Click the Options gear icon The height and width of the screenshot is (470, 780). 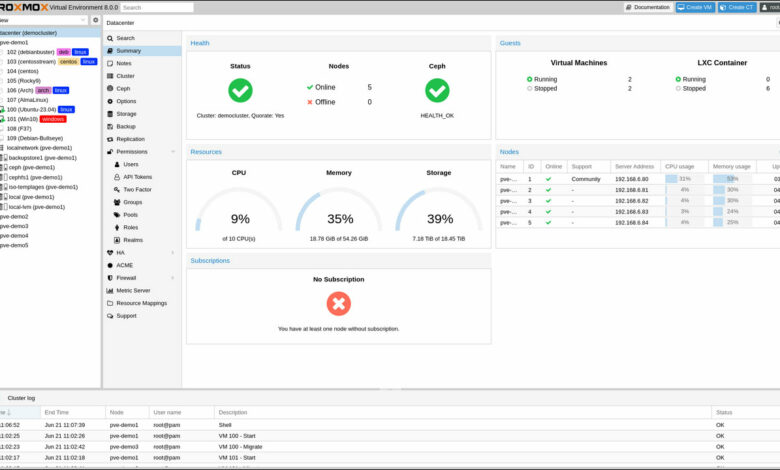(110, 101)
